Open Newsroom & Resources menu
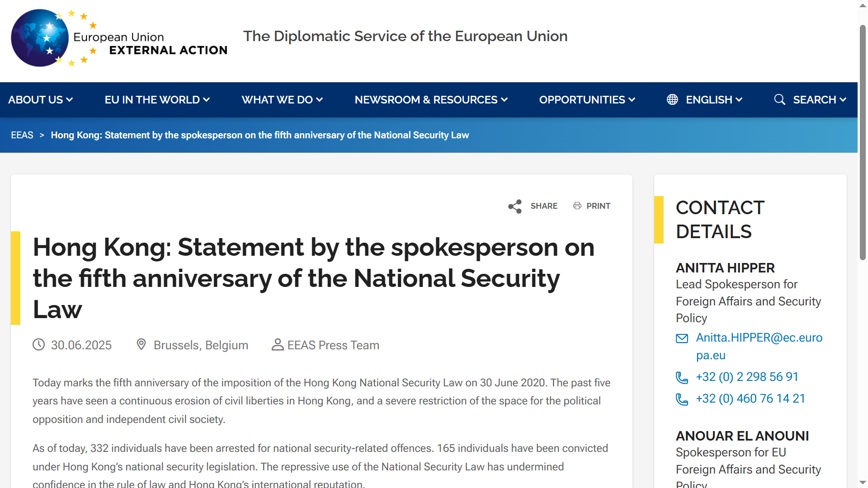Viewport: 868px width, 488px height. (431, 100)
